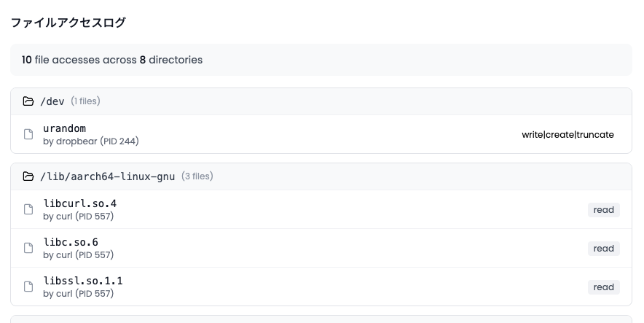Select the libc.so.6 file name

tap(71, 242)
